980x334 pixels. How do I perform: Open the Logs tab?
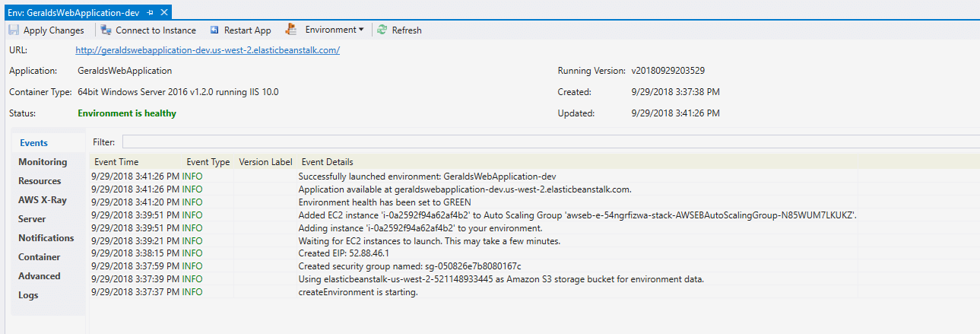(x=28, y=295)
